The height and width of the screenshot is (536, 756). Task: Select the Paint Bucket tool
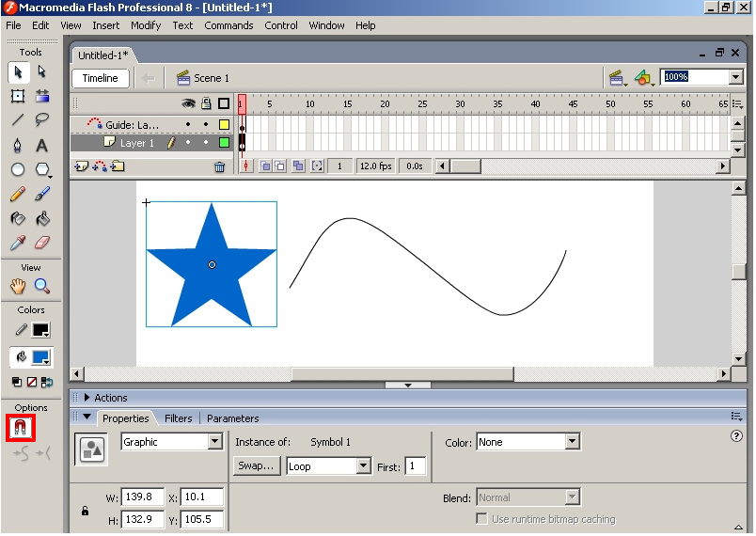click(42, 218)
